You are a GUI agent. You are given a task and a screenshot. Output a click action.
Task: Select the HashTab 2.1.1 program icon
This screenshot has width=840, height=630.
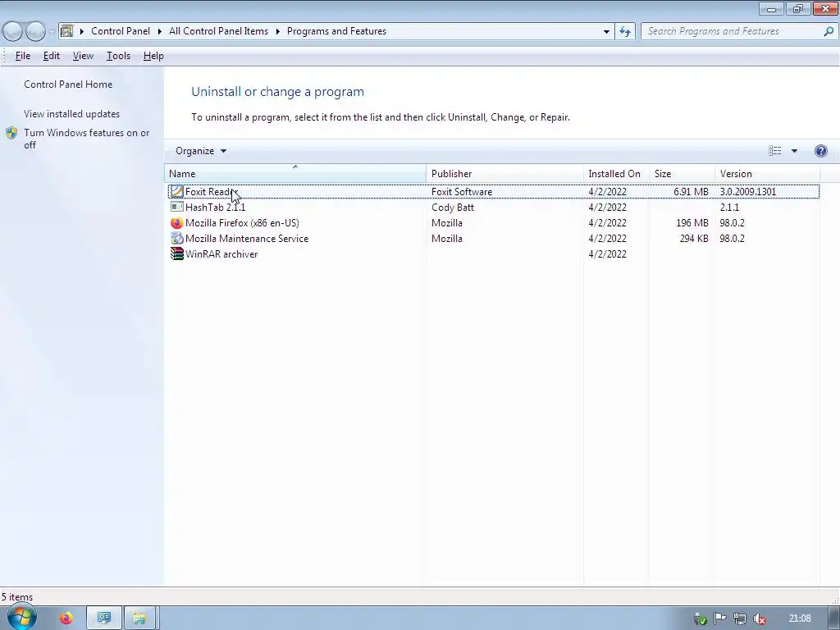point(177,208)
